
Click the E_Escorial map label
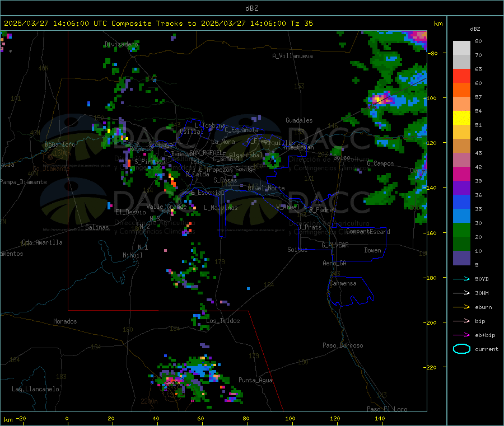[208, 193]
